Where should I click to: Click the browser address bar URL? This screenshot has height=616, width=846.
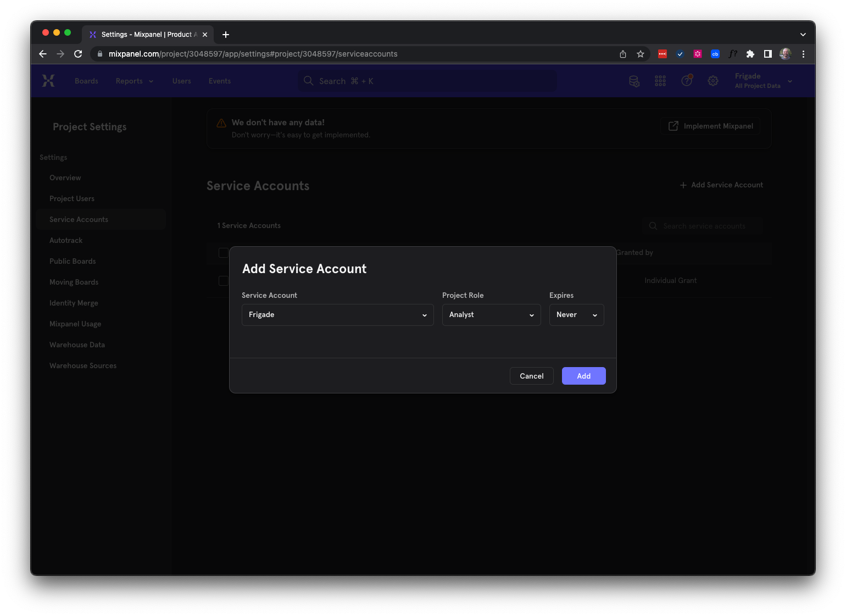point(253,54)
